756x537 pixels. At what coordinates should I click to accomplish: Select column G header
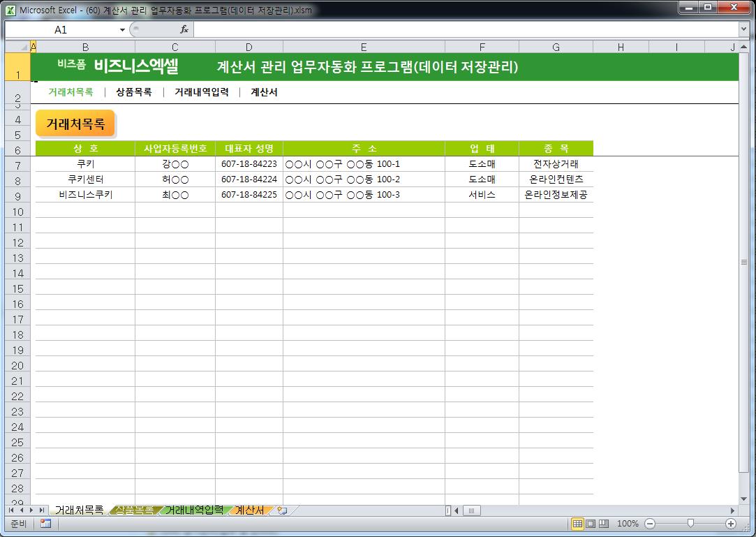[x=556, y=47]
